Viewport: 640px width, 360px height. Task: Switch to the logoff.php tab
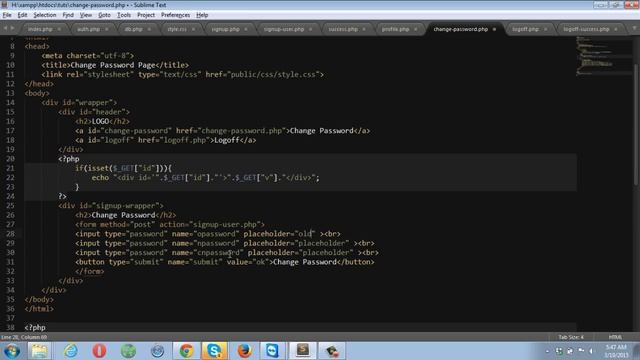pos(525,29)
